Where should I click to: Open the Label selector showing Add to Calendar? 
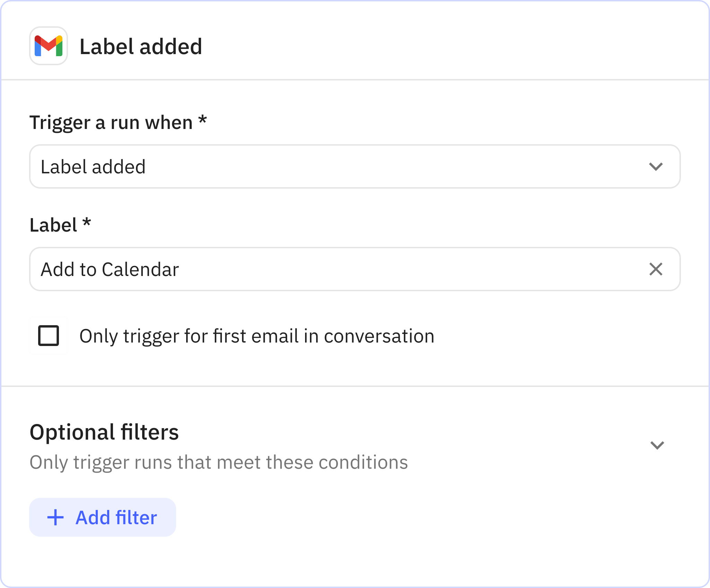tap(355, 269)
